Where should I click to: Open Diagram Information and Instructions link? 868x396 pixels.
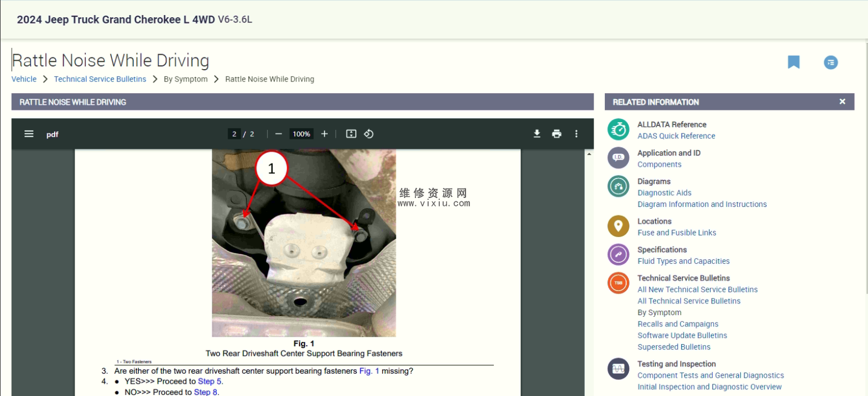[x=702, y=204]
